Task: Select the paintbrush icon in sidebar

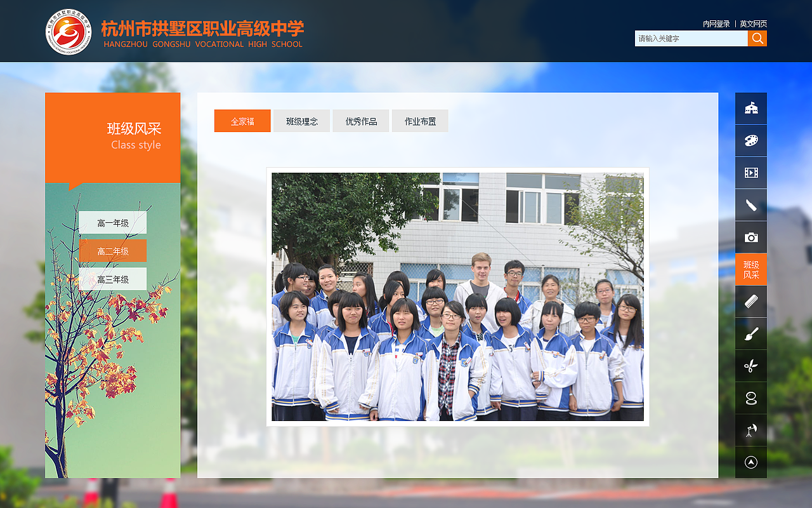Action: click(751, 334)
